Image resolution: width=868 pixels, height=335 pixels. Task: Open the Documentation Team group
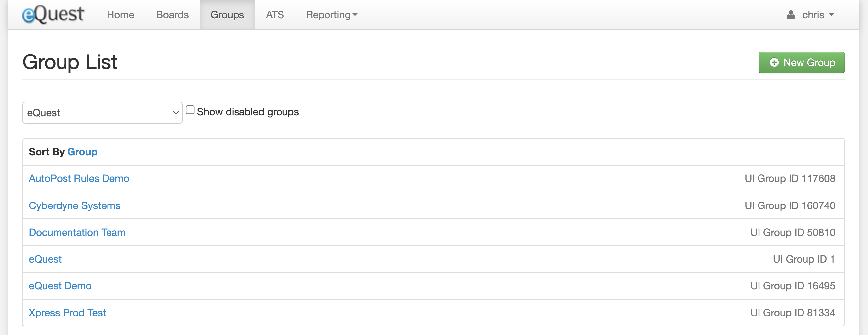[77, 232]
